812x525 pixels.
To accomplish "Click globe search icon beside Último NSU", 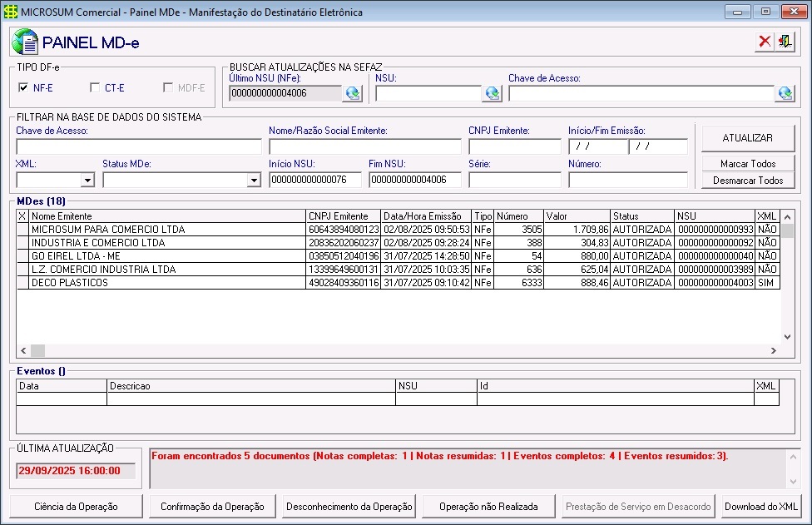I will click(352, 93).
